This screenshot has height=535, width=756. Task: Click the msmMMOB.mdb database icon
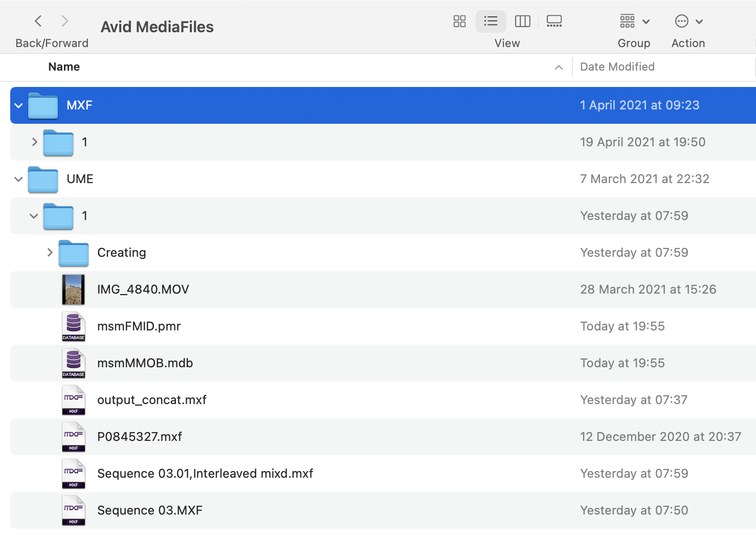(74, 363)
